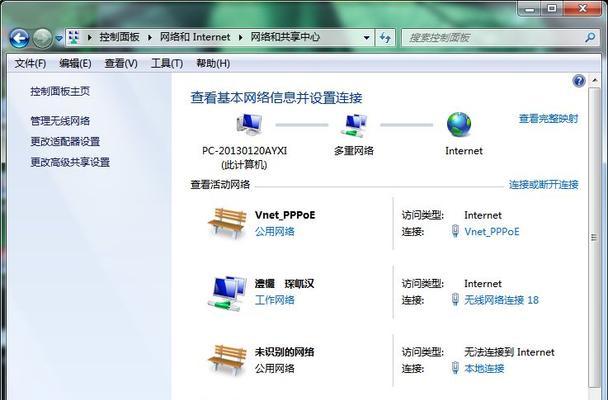Click the 未识别的网络 bench icon
This screenshot has height=400, width=608.
228,360
